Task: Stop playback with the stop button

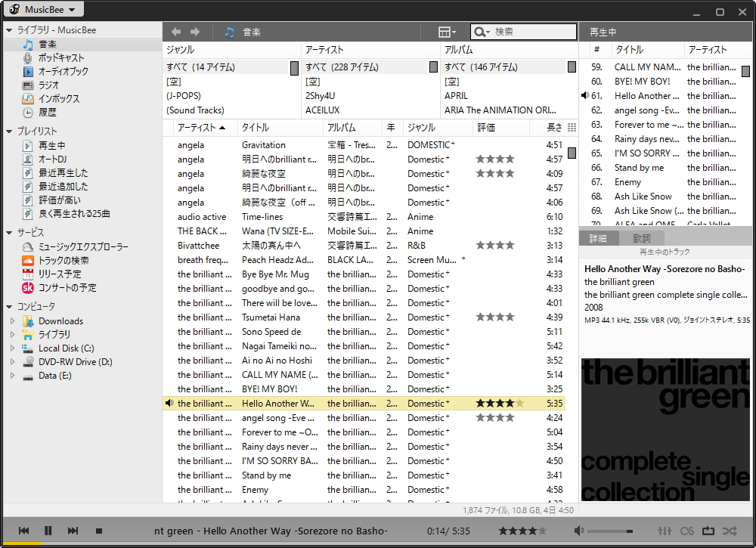Action: (99, 531)
